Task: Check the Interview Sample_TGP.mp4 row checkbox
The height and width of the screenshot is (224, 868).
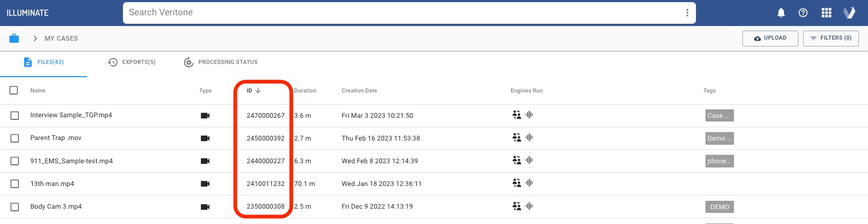Action: pyautogui.click(x=15, y=116)
